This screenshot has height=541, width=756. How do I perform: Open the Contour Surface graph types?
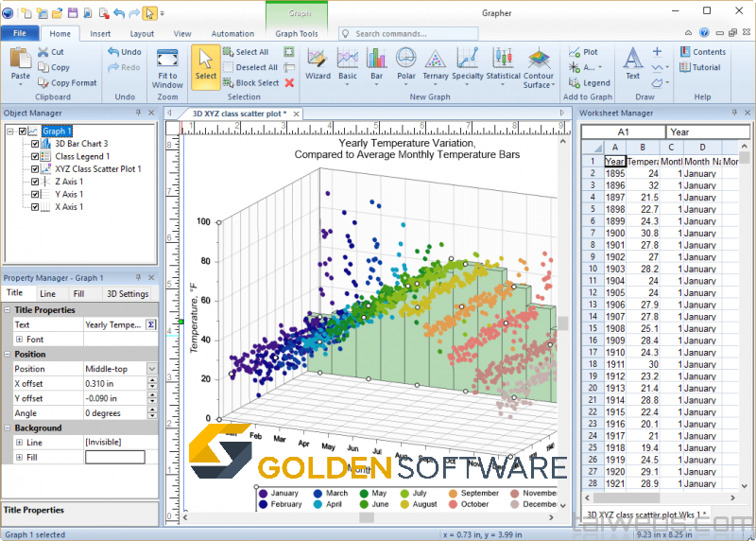click(539, 66)
